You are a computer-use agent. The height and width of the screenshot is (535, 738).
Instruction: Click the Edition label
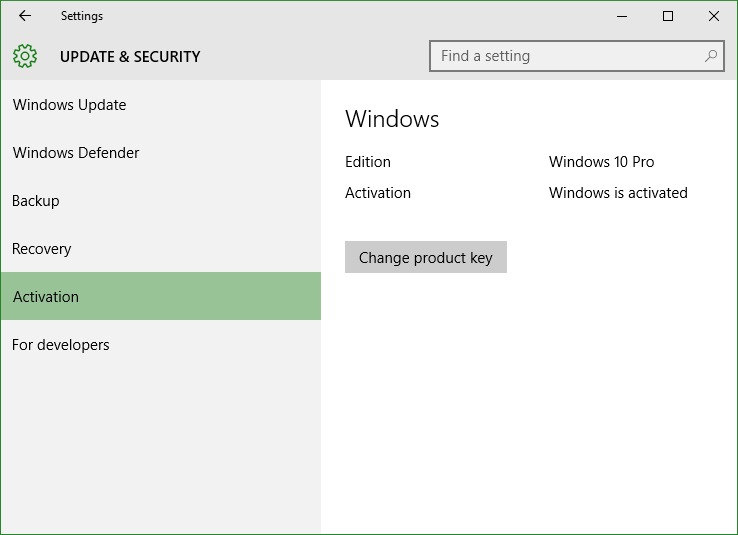pyautogui.click(x=368, y=161)
